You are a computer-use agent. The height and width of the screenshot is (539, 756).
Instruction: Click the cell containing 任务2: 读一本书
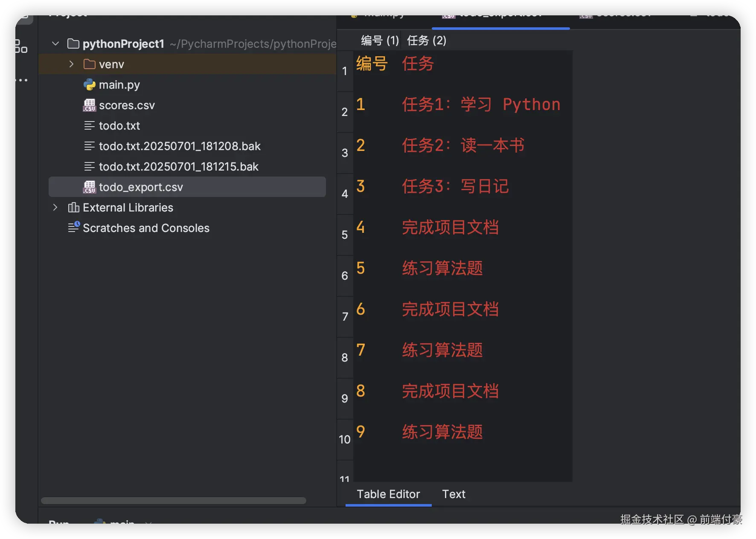[463, 146]
